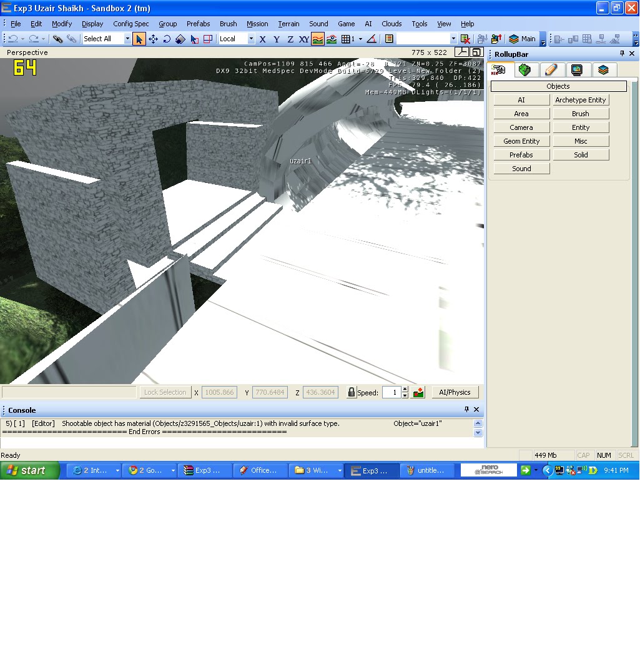The image size is (640, 672).
Task: Activate the Scale tool
Action: [x=180, y=39]
